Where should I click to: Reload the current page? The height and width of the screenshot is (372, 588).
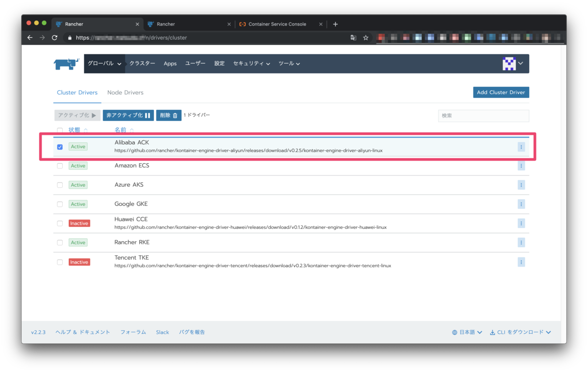coord(54,38)
